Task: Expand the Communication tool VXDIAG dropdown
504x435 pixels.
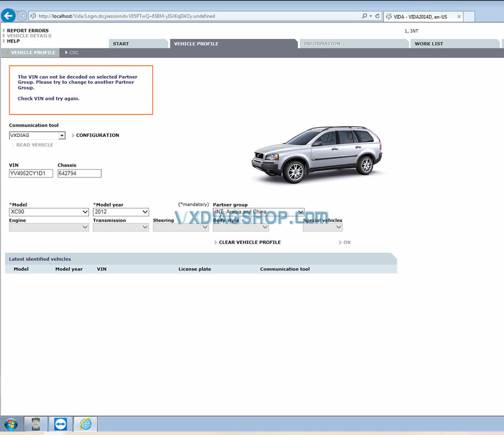Action: click(61, 136)
